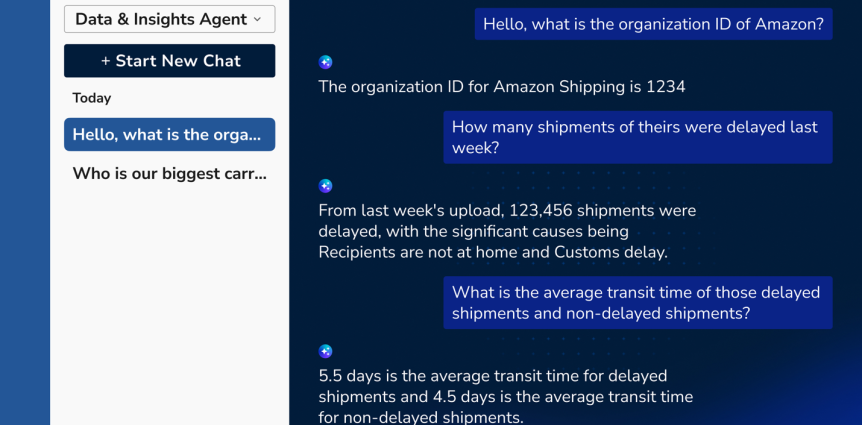The width and height of the screenshot is (862, 425).
Task: Click the answer about 5.5 days transit time
Action: [x=506, y=397]
